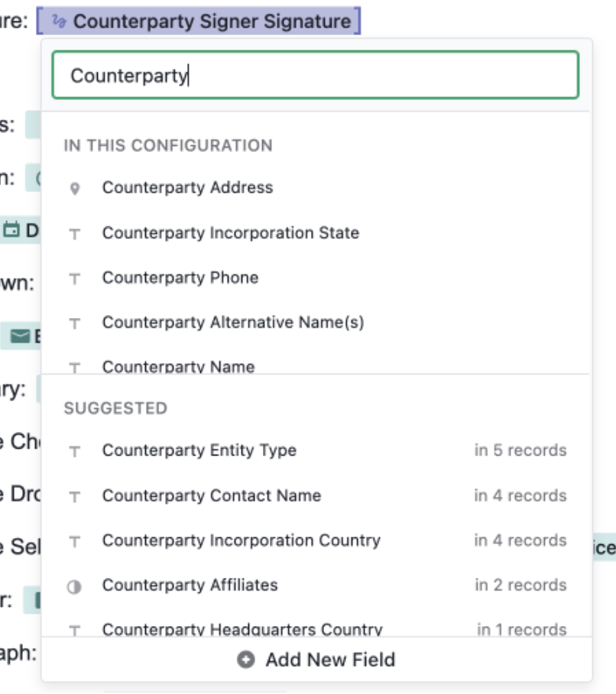Click the plus icon for Add New Field
Screen dimensions: 616x694
[245, 660]
